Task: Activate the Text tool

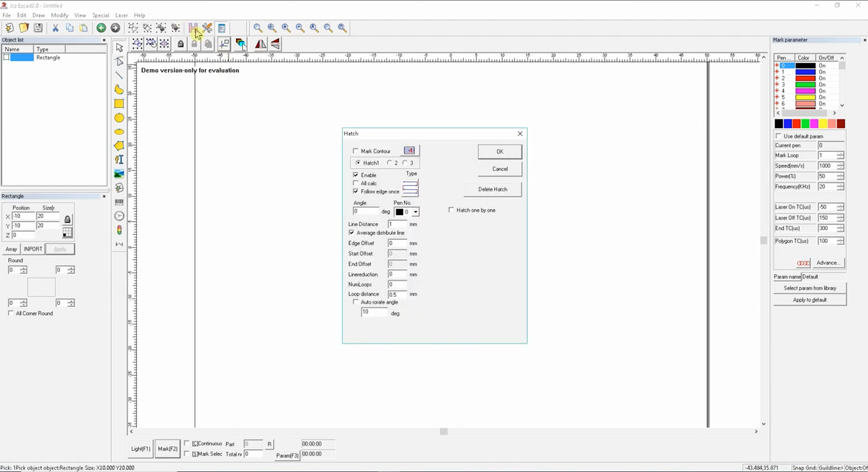Action: 119,159
